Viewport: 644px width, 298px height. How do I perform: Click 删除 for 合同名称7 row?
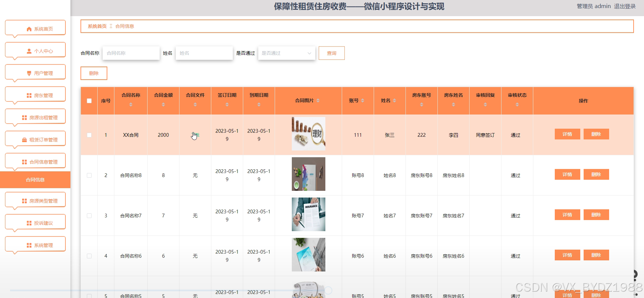(x=596, y=215)
